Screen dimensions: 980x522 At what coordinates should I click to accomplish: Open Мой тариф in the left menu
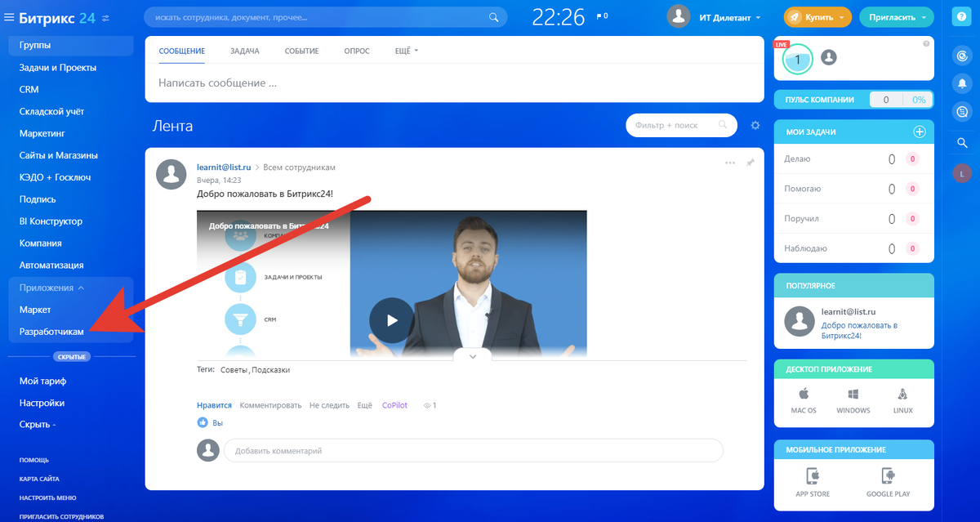pyautogui.click(x=42, y=381)
